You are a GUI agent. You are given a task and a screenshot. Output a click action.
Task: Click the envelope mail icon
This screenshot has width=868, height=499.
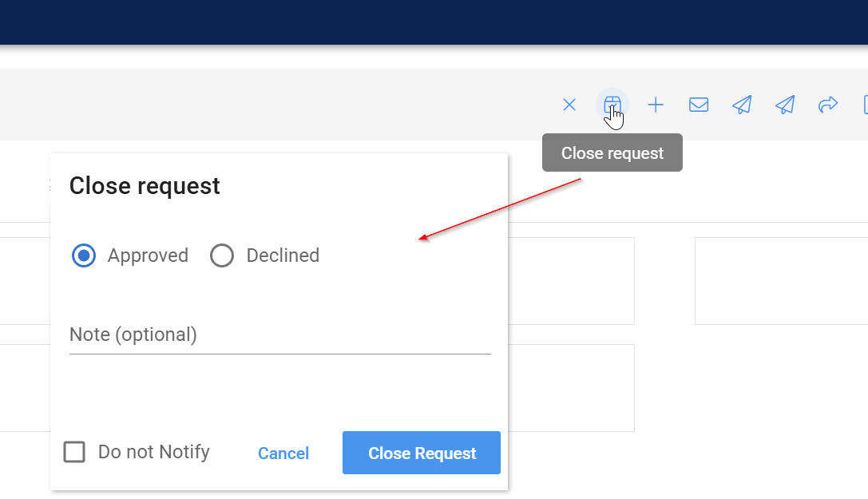click(x=699, y=105)
